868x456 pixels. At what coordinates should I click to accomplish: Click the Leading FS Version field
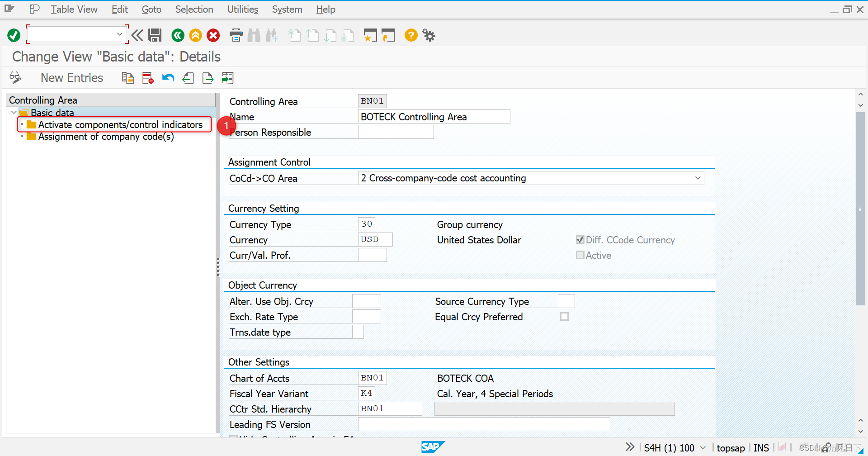coord(484,424)
